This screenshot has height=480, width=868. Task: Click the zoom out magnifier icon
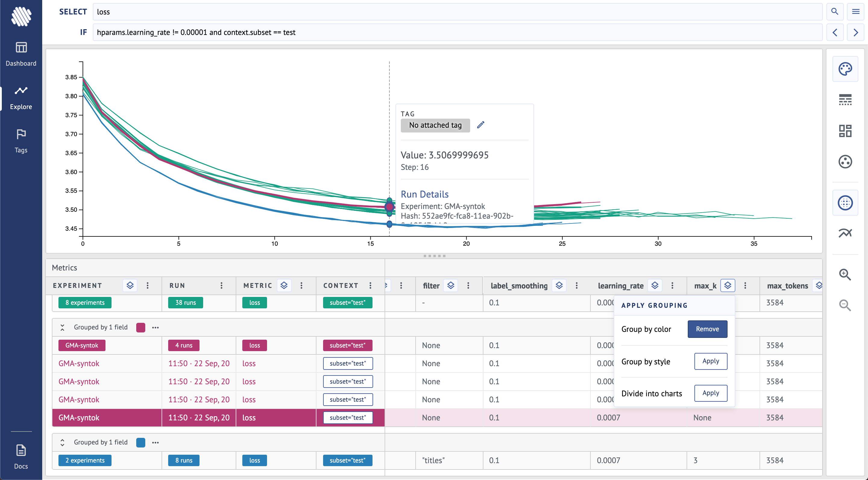pos(845,305)
